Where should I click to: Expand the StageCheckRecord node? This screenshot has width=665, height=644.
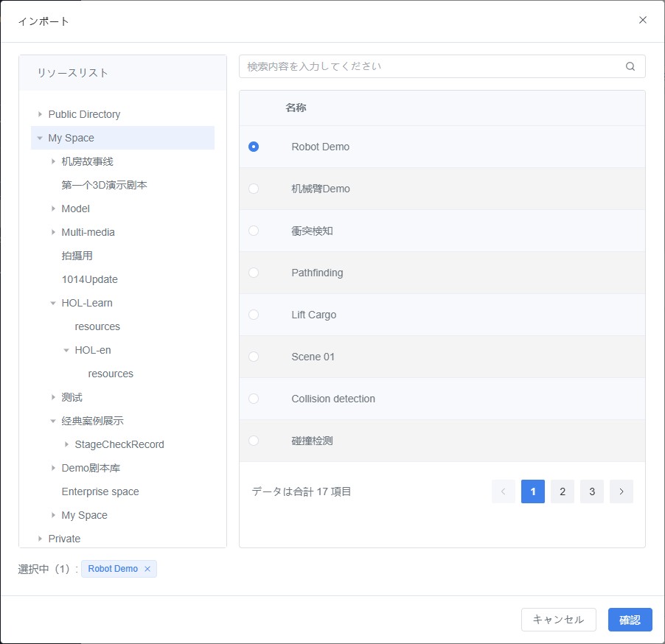(66, 444)
